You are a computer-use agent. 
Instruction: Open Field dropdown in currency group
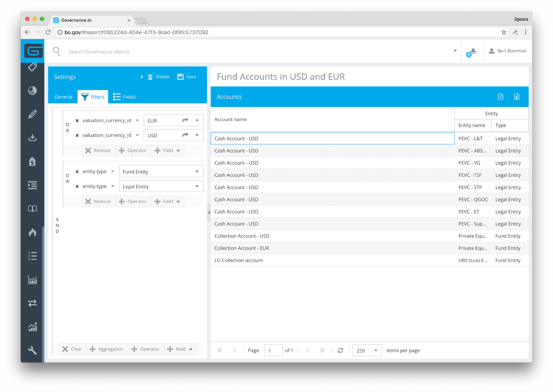[168, 150]
